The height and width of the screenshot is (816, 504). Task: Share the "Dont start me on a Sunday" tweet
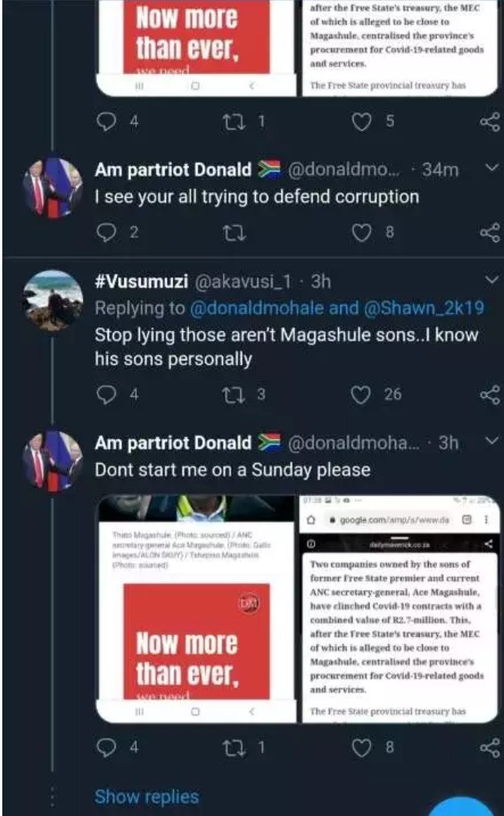click(x=489, y=745)
